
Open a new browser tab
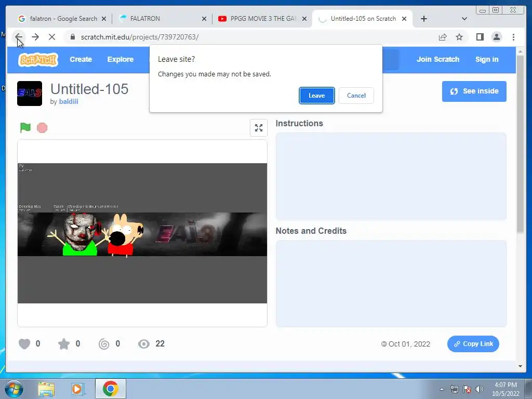pos(424,19)
